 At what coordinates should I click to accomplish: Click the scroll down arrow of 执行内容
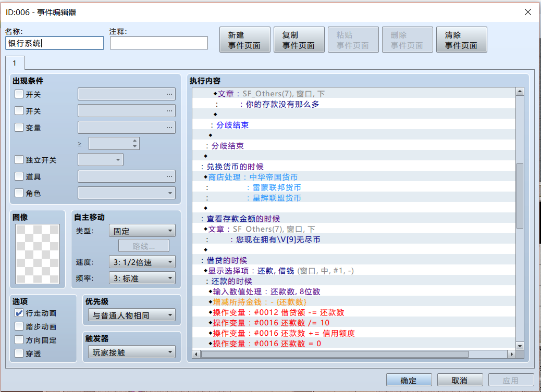[x=520, y=346]
